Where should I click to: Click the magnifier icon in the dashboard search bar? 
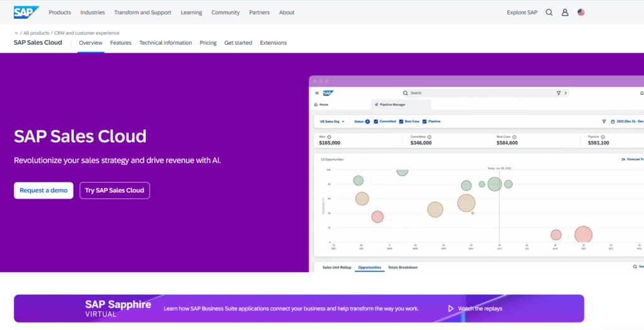(406, 93)
